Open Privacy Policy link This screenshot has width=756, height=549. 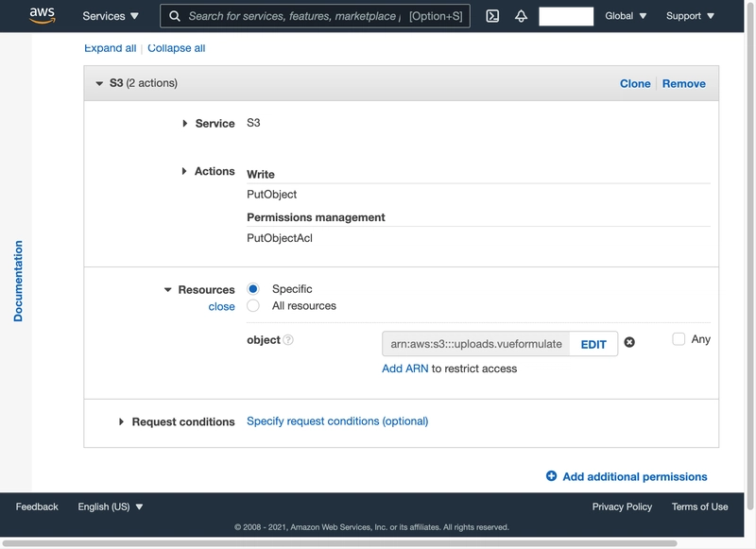622,506
